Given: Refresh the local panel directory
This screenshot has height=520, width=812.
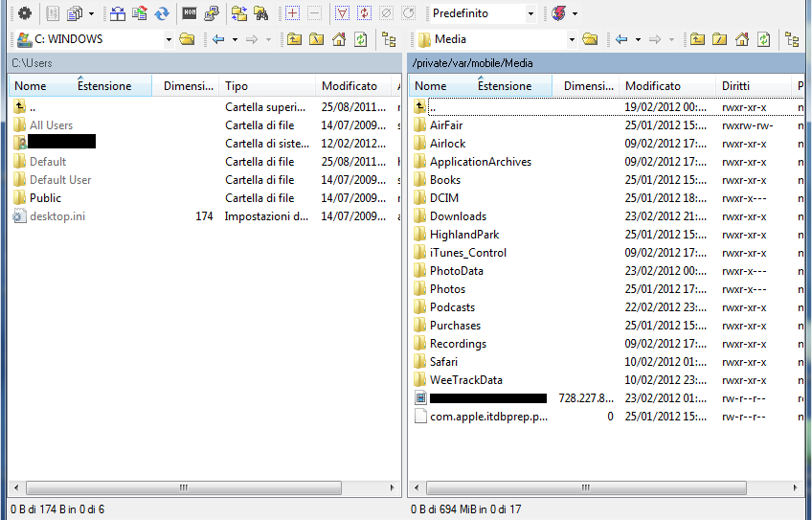Looking at the screenshot, I should [360, 39].
